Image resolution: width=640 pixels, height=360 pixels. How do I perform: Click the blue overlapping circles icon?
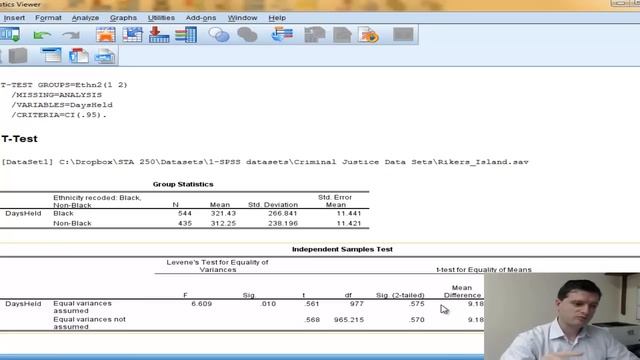pyautogui.click(x=219, y=35)
